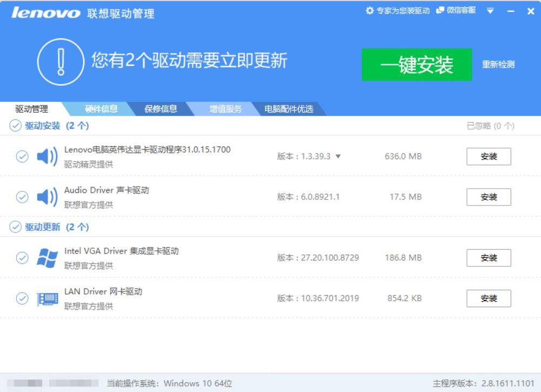
Task: Install the Lenovo NVIDIA graphics driver with 安装
Action: [489, 156]
